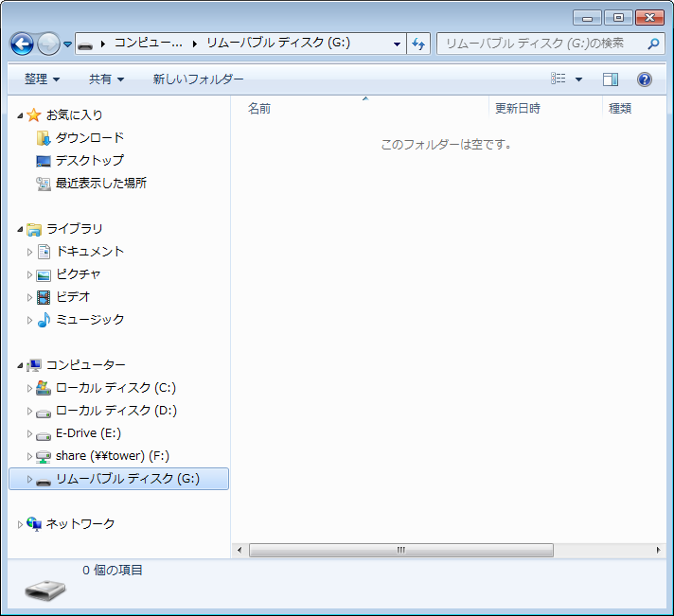Click the ライブラリ folder icon

pos(34,229)
